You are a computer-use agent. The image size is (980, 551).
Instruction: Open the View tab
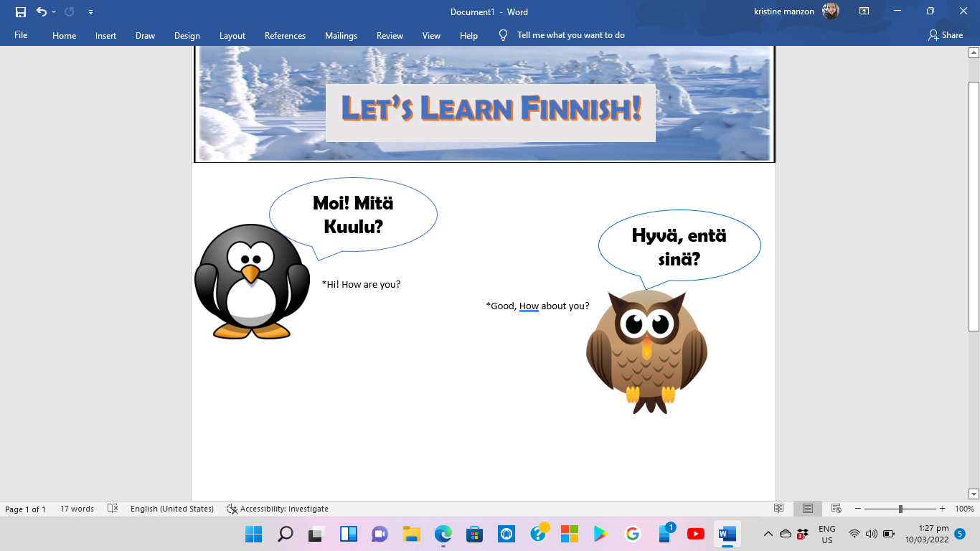(431, 35)
